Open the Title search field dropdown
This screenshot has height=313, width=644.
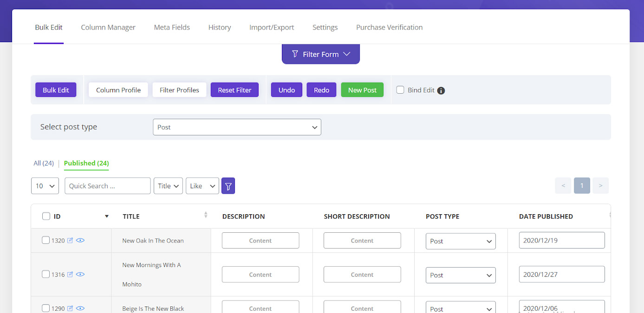click(168, 186)
